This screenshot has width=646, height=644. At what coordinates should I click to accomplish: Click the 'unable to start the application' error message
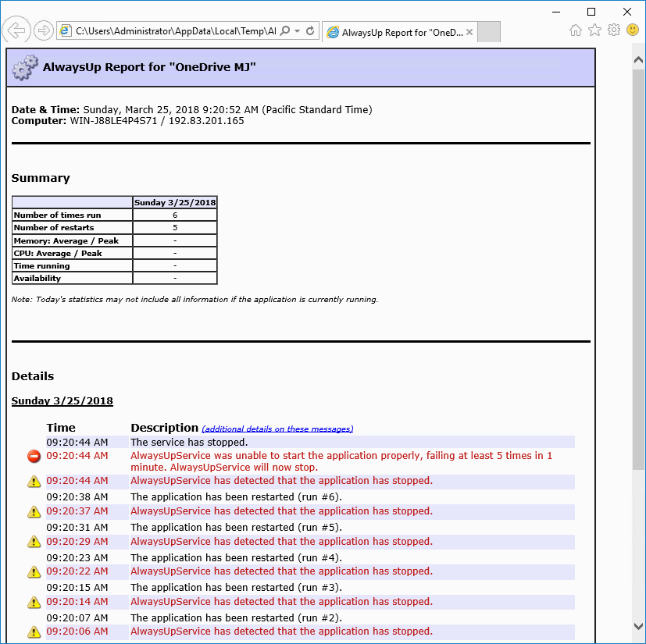click(341, 461)
